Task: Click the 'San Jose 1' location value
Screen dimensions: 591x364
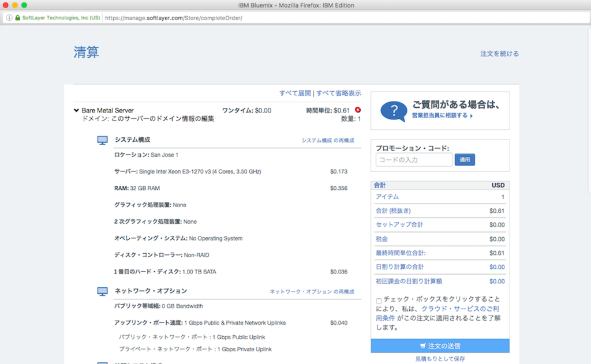Action: coord(164,155)
